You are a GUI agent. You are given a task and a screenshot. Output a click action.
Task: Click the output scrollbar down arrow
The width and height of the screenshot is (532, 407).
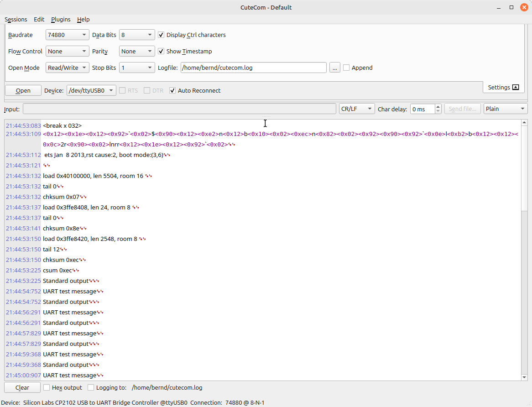[x=524, y=377]
